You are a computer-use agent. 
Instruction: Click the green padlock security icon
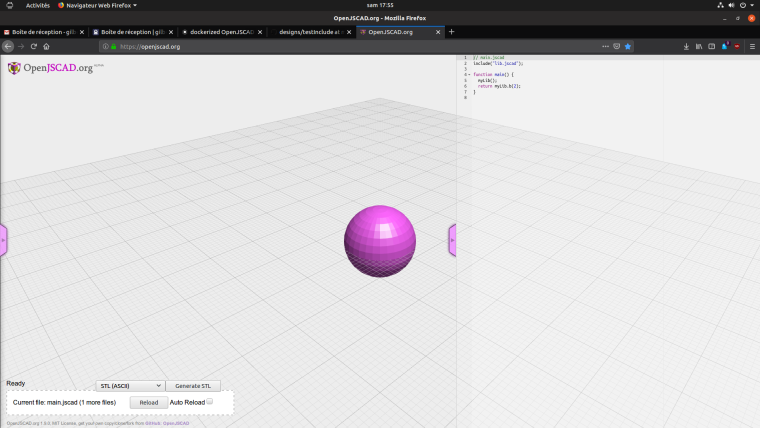[113, 47]
